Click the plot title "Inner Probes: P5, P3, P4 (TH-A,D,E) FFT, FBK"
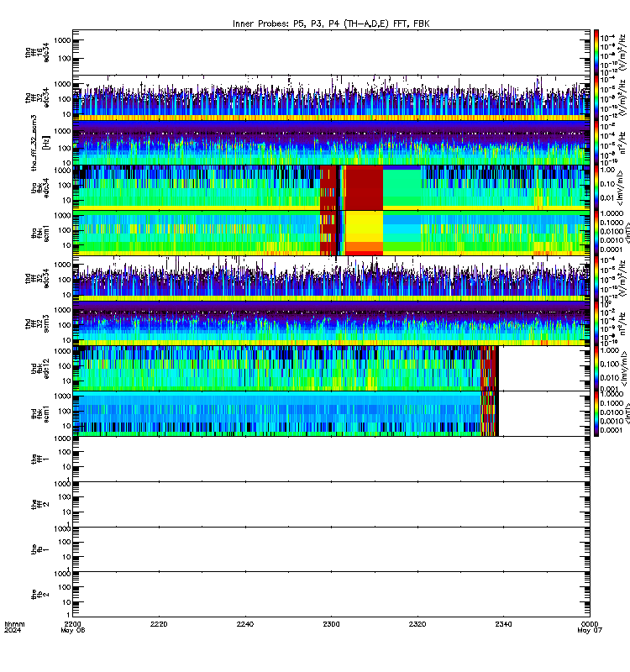The image size is (630, 672). coord(331,24)
